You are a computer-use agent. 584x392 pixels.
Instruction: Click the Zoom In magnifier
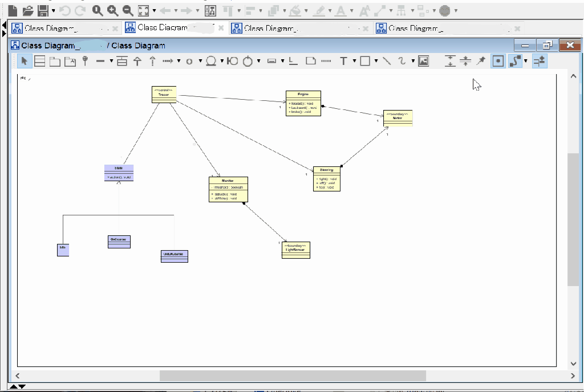tap(112, 11)
